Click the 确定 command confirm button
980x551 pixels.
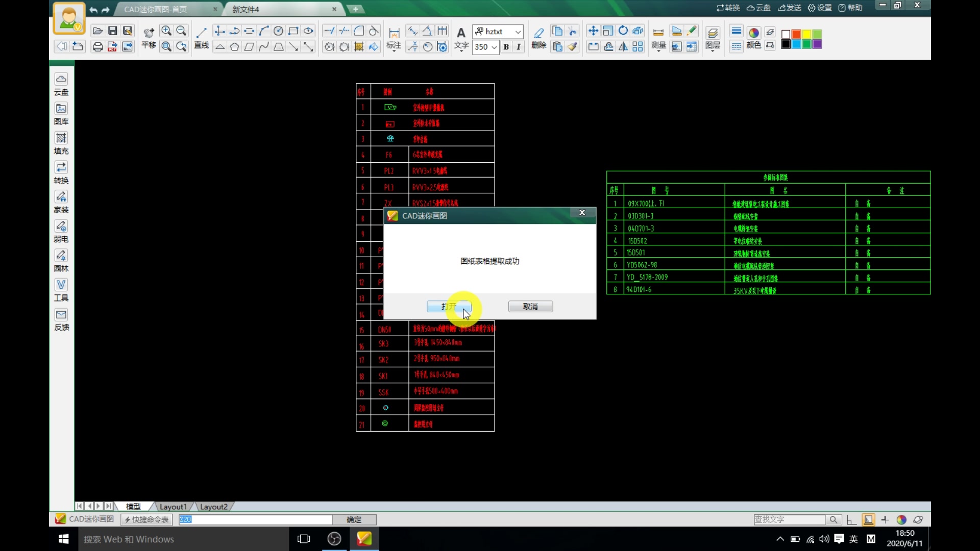pos(354,519)
